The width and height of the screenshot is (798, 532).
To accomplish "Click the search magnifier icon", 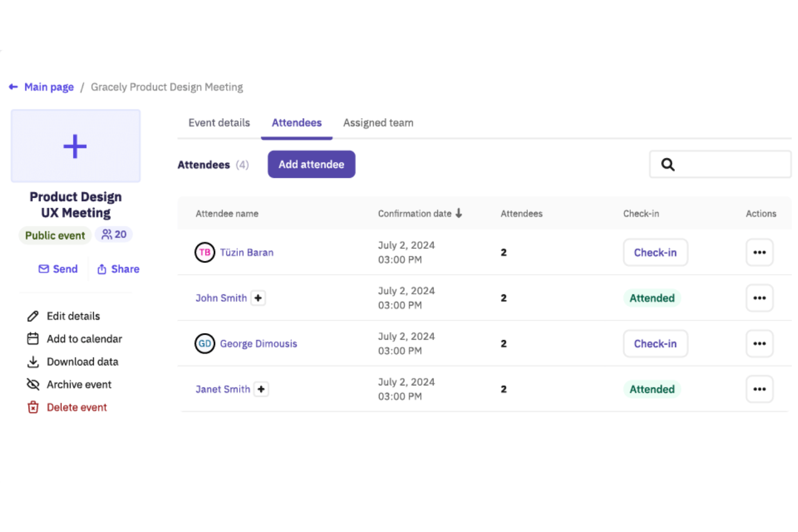I will pos(668,164).
